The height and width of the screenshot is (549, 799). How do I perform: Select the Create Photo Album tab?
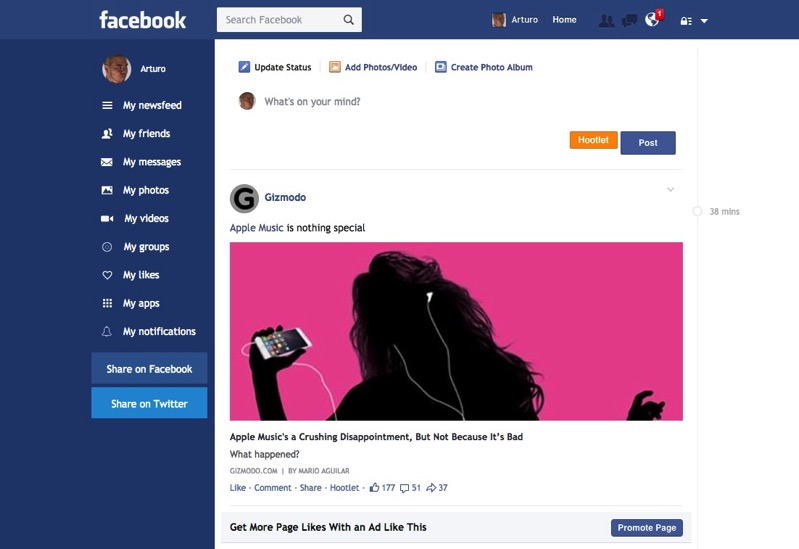(x=484, y=67)
